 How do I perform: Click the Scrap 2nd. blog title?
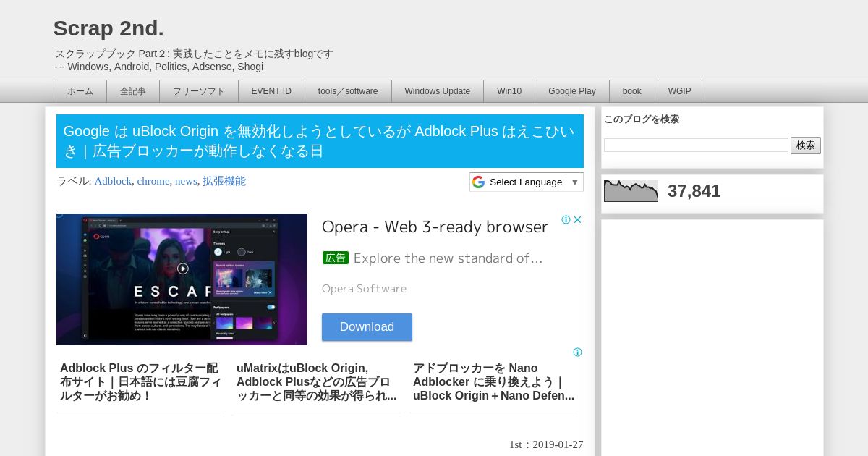tap(109, 28)
